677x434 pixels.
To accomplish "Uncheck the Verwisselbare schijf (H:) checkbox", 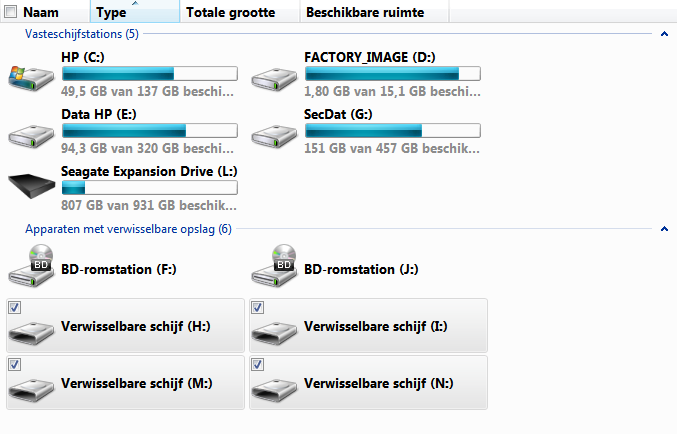I will [x=13, y=308].
